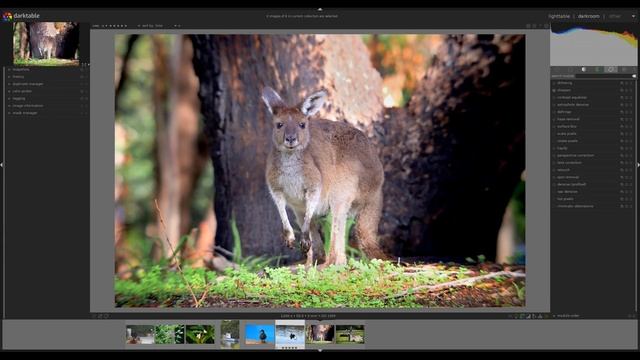The image size is (640, 360).
Task: Expand the image information panel
Action: tap(28, 106)
